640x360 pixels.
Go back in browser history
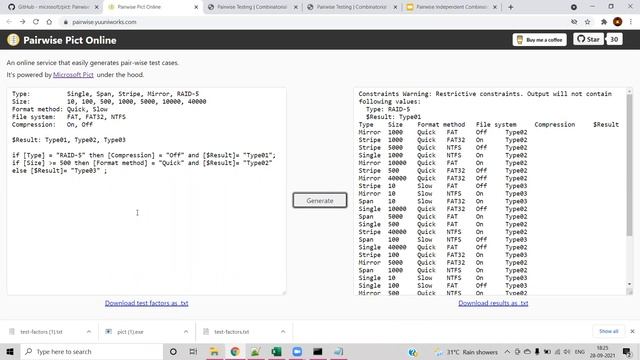[9, 22]
